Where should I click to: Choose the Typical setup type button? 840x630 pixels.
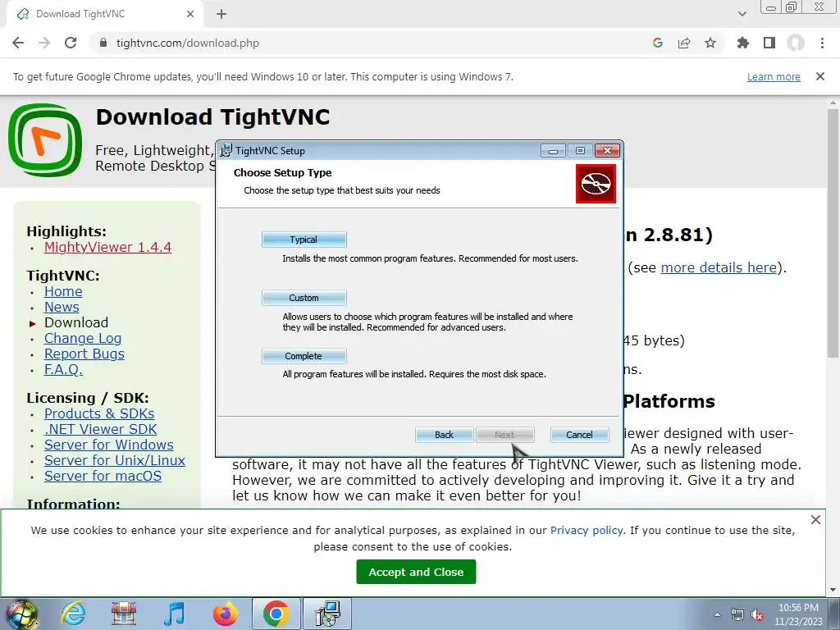pyautogui.click(x=304, y=240)
